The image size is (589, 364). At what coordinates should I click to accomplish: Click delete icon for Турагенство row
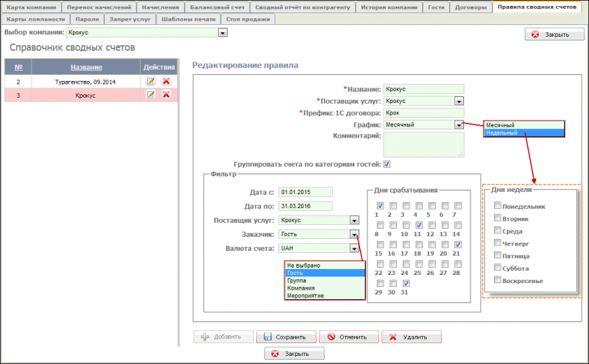point(166,82)
